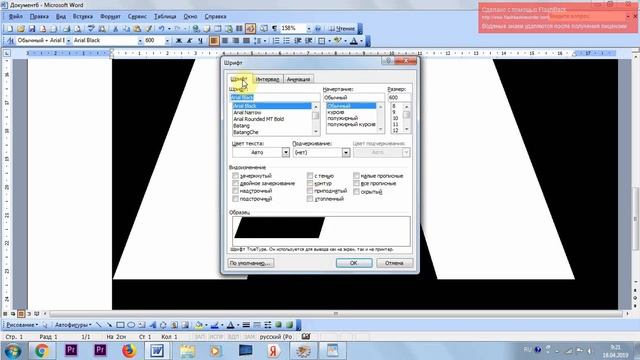Click the spelling status book icon
Viewport: 640px width, 360px height.
pyautogui.click(x=306, y=337)
